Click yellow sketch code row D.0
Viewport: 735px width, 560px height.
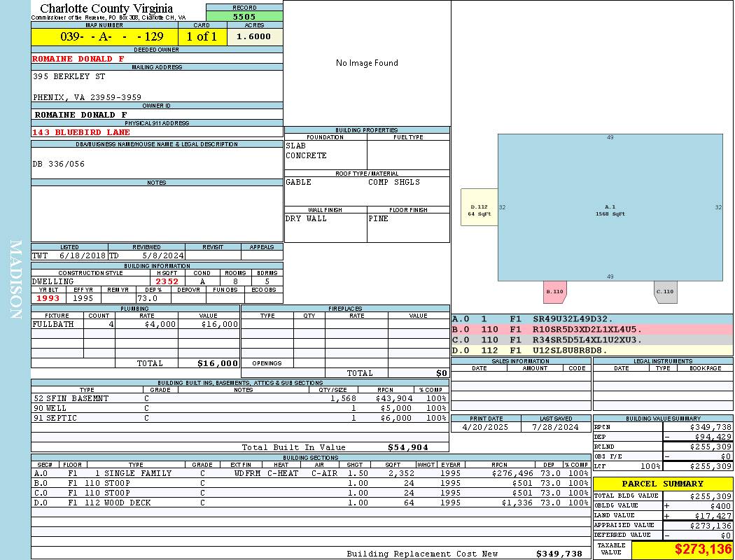[592, 350]
